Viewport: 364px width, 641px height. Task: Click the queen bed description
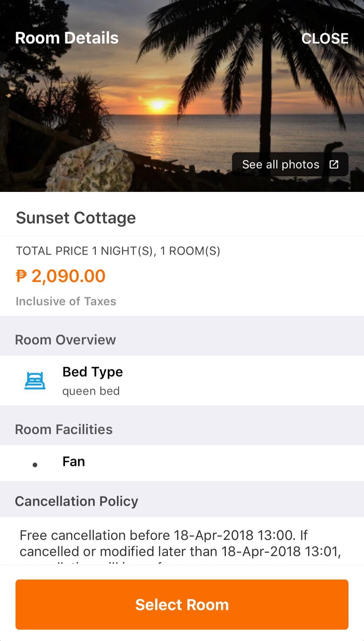point(91,391)
